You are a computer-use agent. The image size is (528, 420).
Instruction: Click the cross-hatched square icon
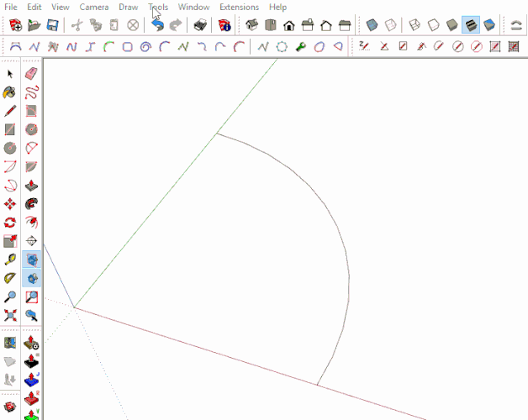pyautogui.click(x=514, y=46)
